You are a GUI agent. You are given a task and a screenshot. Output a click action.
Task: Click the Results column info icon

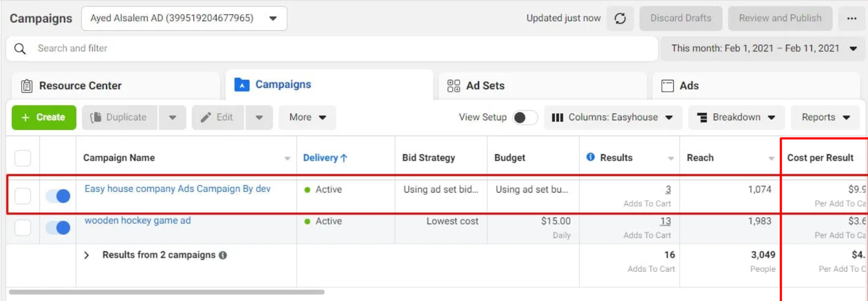point(591,157)
